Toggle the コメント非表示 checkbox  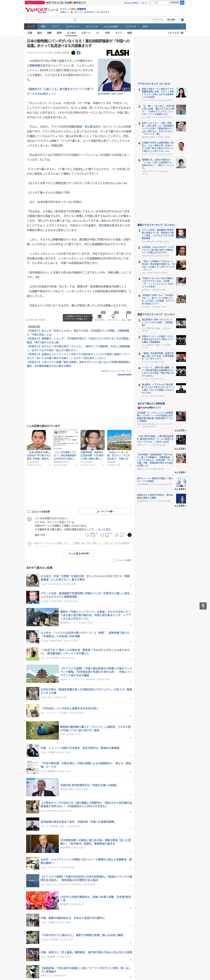[x=115, y=560]
